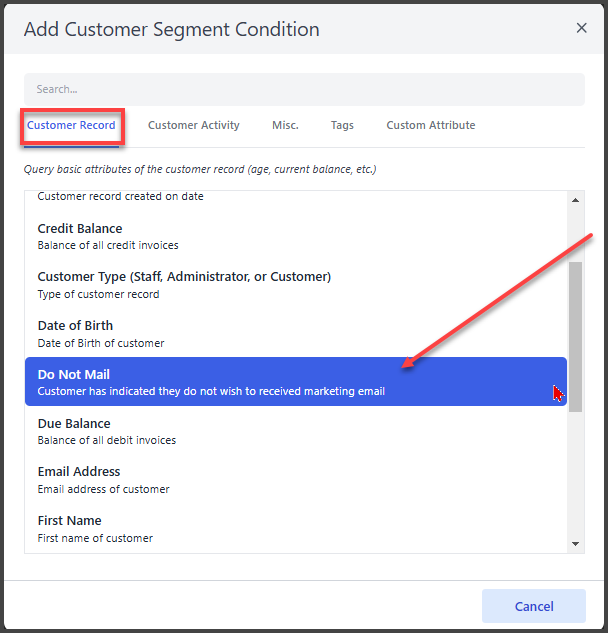
Task: Click the scroll down arrow in list
Action: click(x=575, y=544)
